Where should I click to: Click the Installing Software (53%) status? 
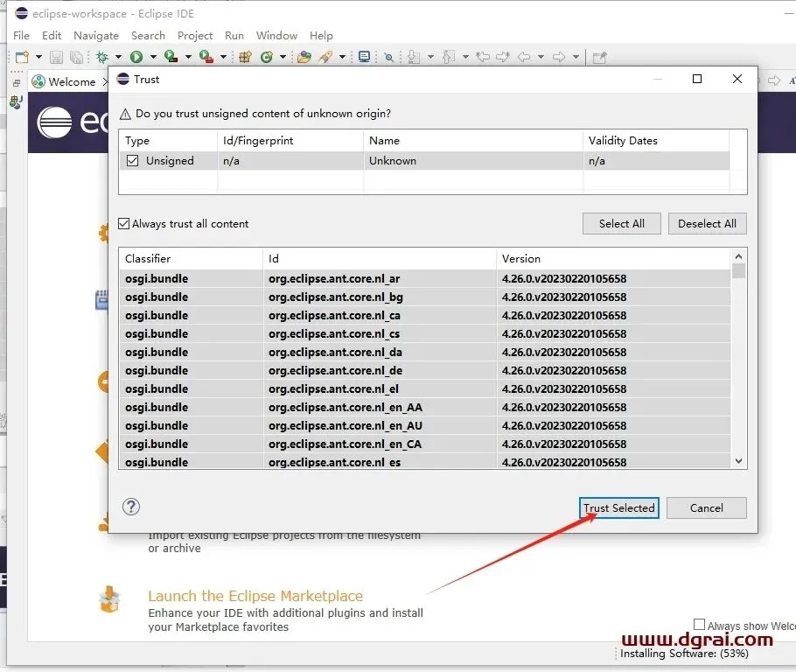684,654
